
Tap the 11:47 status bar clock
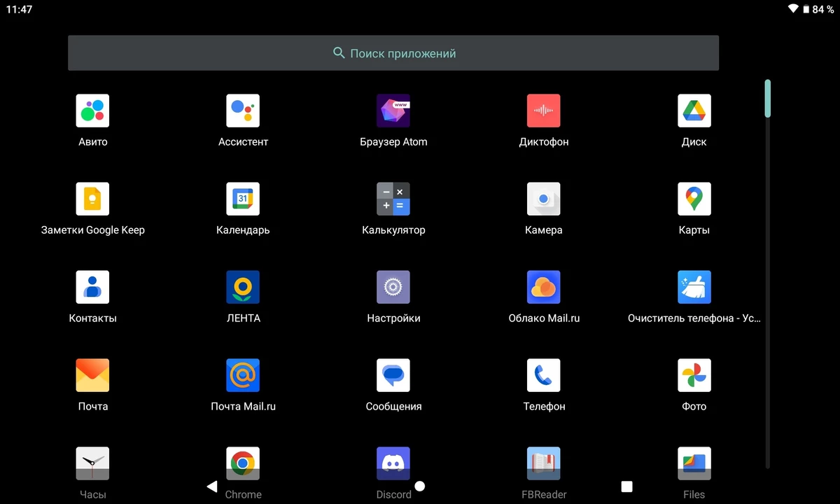pyautogui.click(x=19, y=10)
